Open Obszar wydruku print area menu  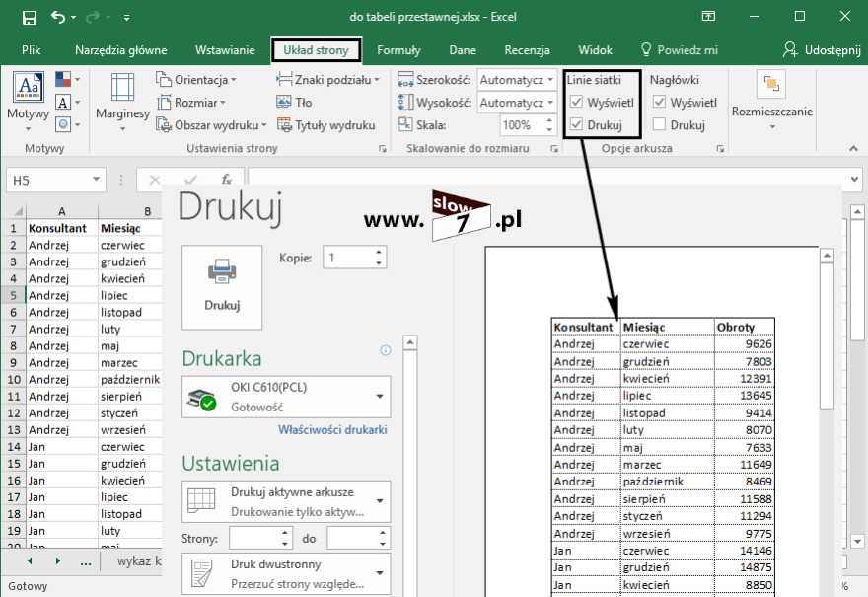tap(211, 125)
